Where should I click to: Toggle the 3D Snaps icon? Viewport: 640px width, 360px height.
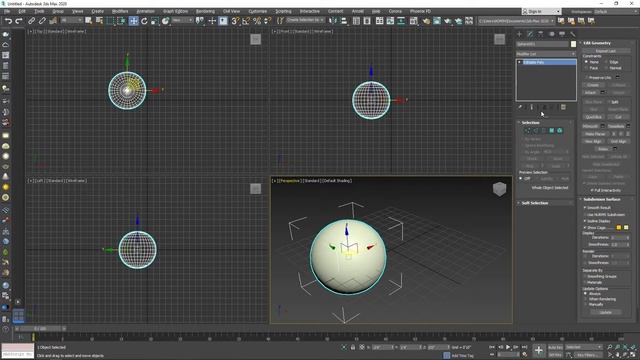click(235, 21)
